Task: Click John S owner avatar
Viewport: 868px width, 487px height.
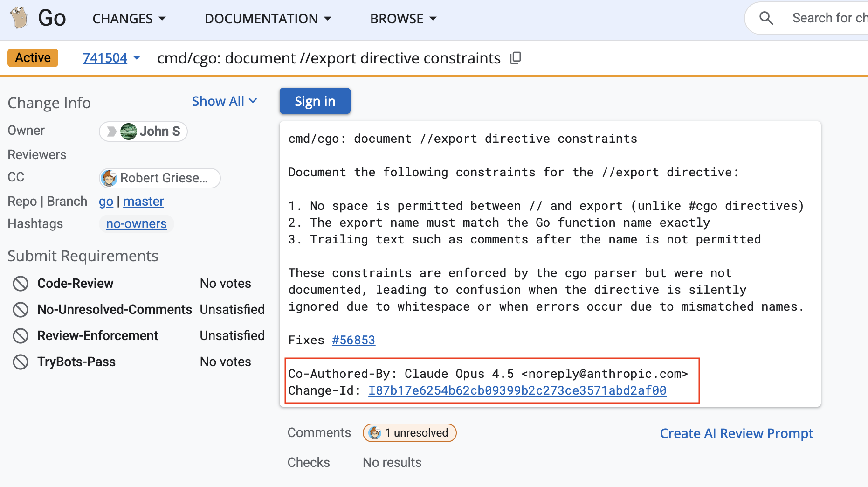Action: 128,132
